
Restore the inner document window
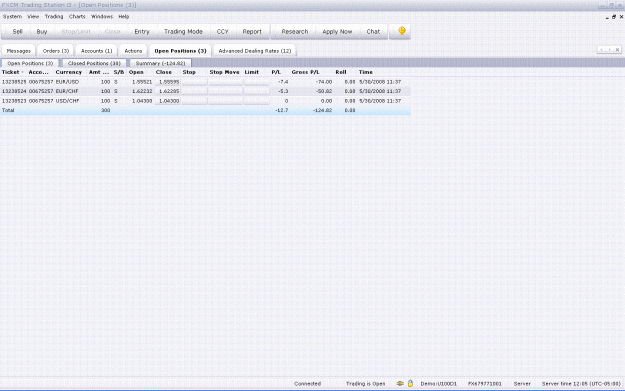[x=614, y=17]
